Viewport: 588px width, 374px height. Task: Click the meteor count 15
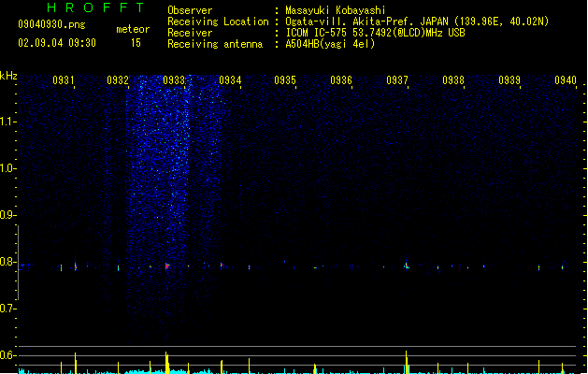pyautogui.click(x=136, y=43)
